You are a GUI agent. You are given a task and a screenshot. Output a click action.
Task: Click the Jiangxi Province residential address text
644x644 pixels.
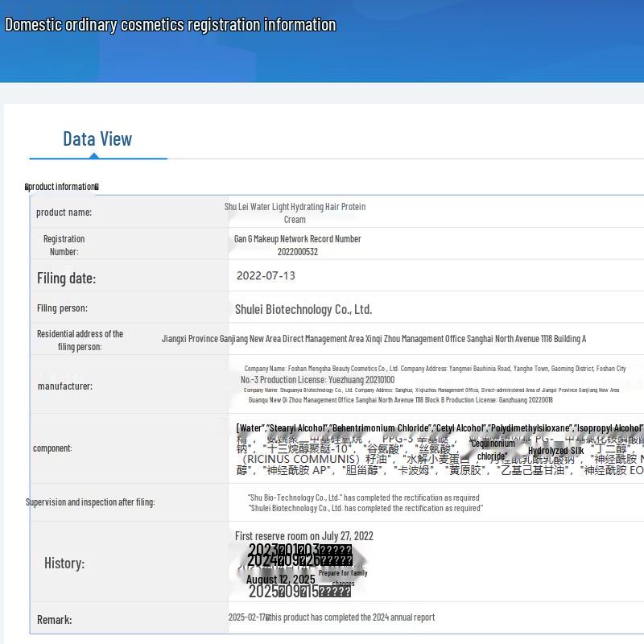[374, 339]
